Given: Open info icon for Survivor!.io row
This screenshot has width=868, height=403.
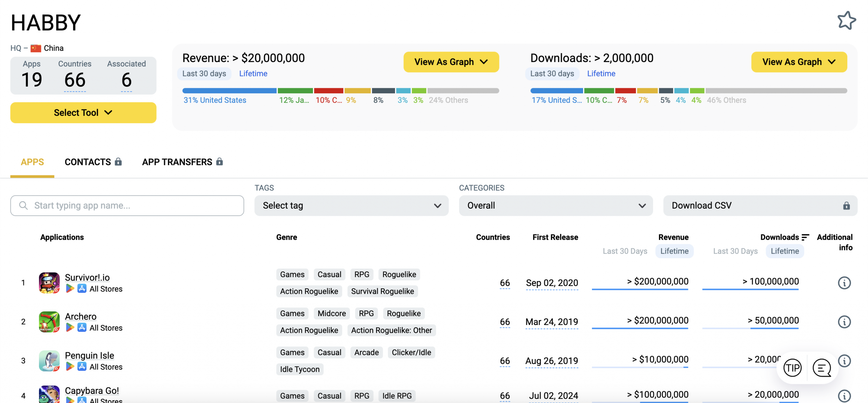Looking at the screenshot, I should 844,283.
